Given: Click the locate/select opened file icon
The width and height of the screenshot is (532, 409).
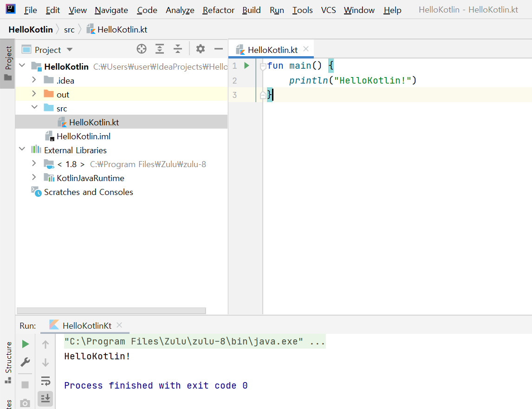Looking at the screenshot, I should pos(142,49).
